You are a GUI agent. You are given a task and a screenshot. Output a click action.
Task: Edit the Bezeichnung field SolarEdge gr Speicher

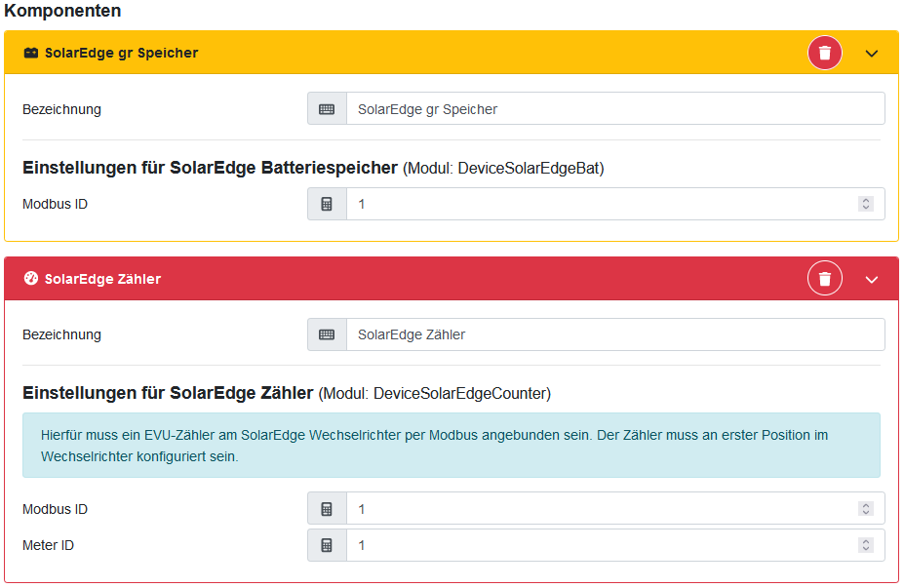(615, 109)
